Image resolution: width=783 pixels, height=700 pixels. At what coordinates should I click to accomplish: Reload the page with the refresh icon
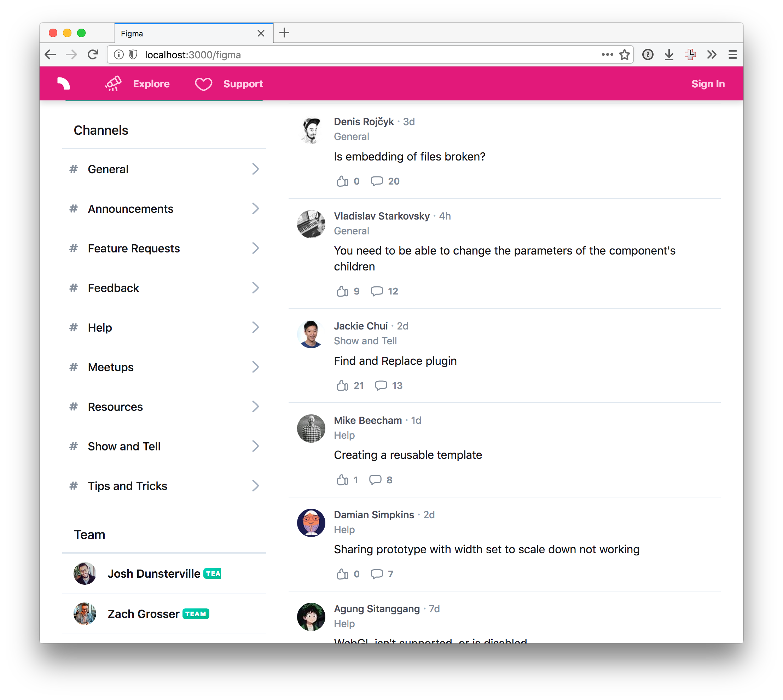pyautogui.click(x=93, y=54)
